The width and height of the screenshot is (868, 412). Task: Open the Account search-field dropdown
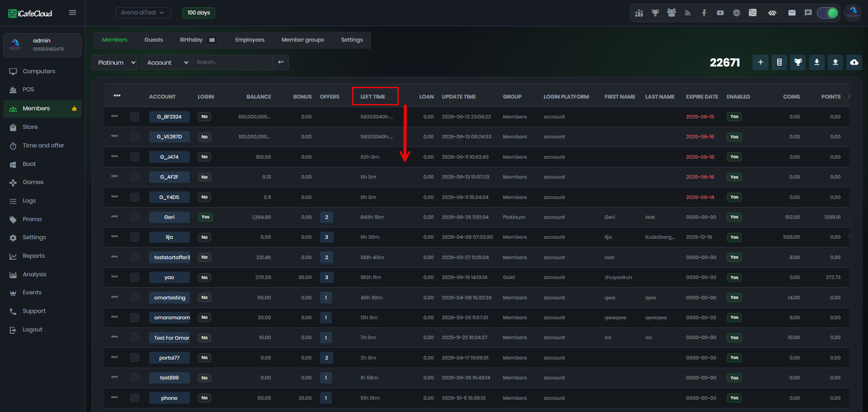coord(165,62)
